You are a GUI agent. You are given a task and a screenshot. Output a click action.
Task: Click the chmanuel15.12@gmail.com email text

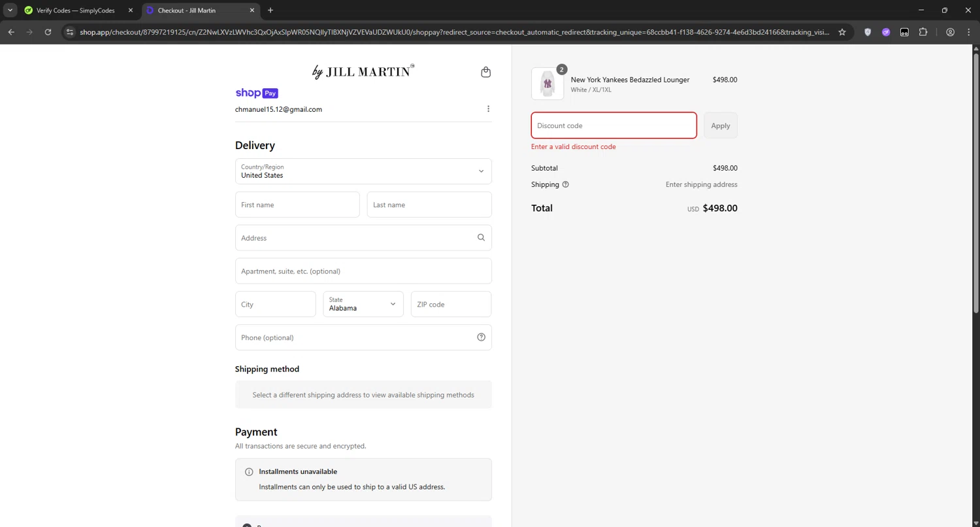[x=278, y=109]
